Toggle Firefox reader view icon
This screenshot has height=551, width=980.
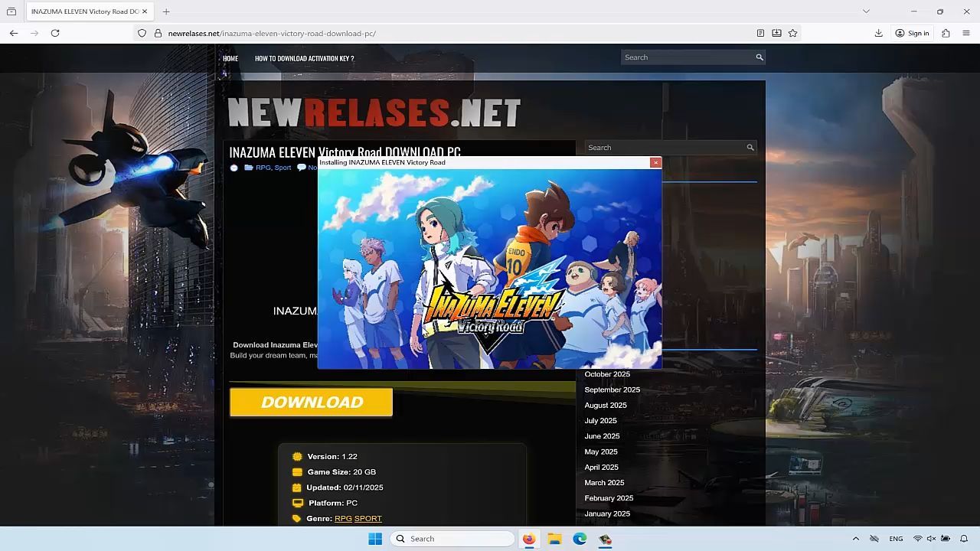760,33
